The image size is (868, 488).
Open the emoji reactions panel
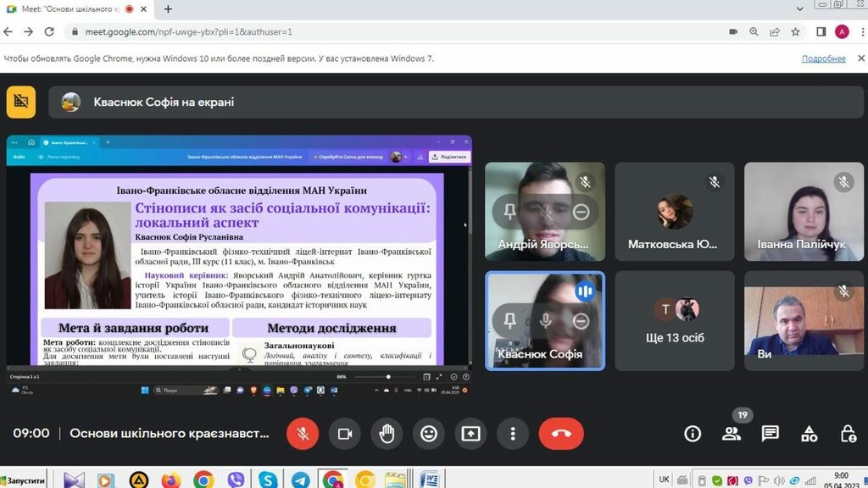point(429,434)
